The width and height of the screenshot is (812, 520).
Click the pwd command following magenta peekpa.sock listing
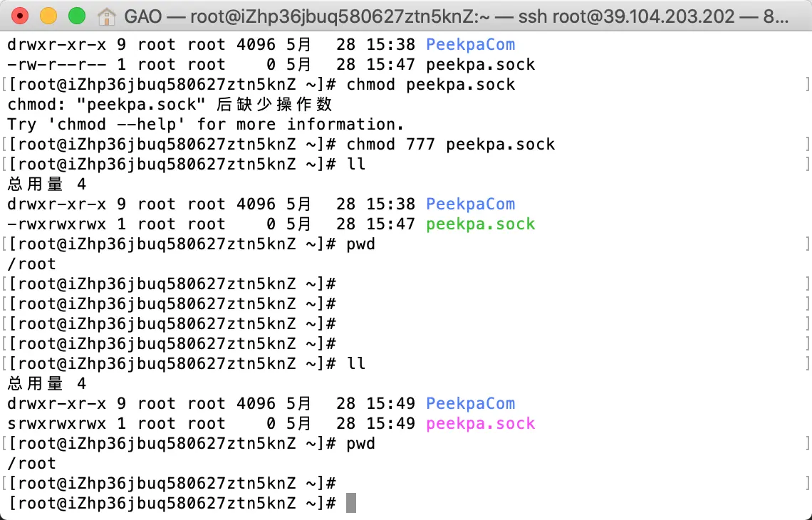point(361,443)
